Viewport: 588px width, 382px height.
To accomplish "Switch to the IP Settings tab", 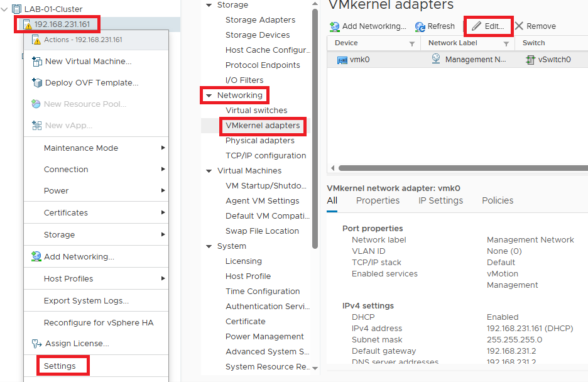I will coord(440,200).
